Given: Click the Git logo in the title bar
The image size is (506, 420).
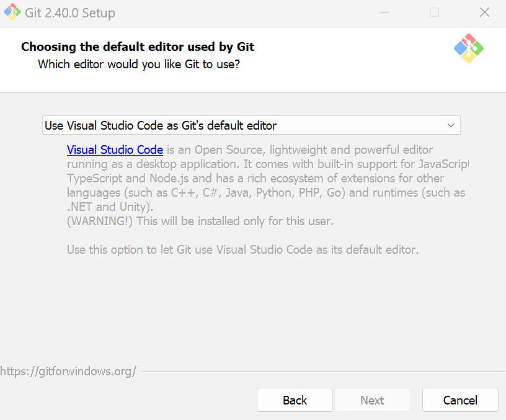Looking at the screenshot, I should click(x=11, y=12).
